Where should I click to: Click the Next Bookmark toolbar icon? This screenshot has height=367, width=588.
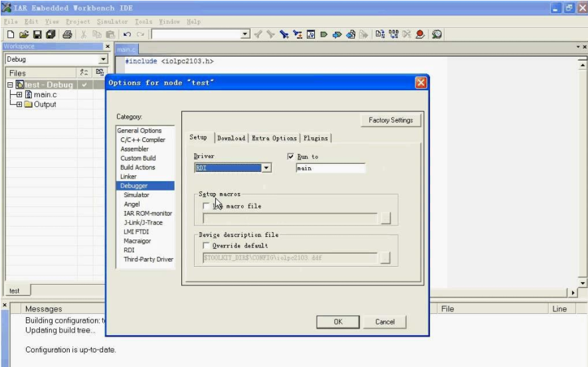coord(337,35)
